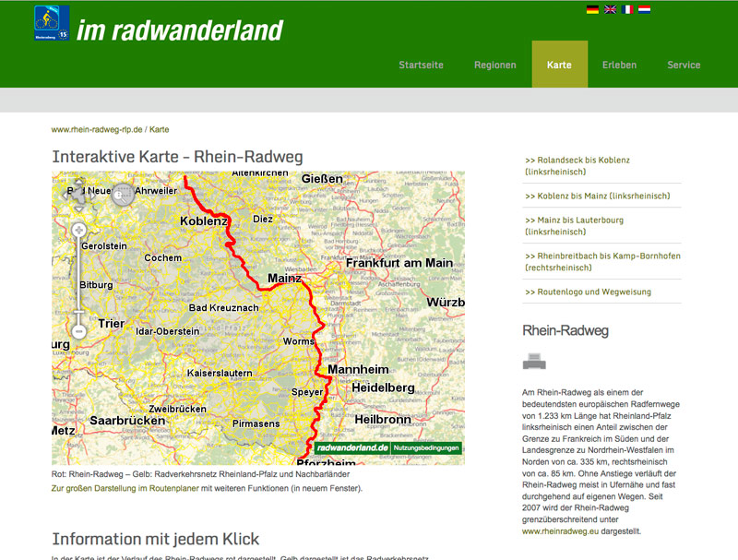Select the Dutch flag
This screenshot has height=560, width=738.
click(644, 9)
